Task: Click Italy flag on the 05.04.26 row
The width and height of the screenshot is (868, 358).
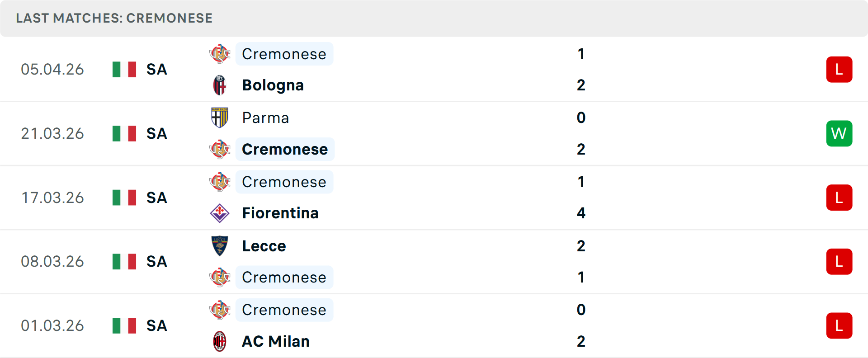Action: pos(124,70)
